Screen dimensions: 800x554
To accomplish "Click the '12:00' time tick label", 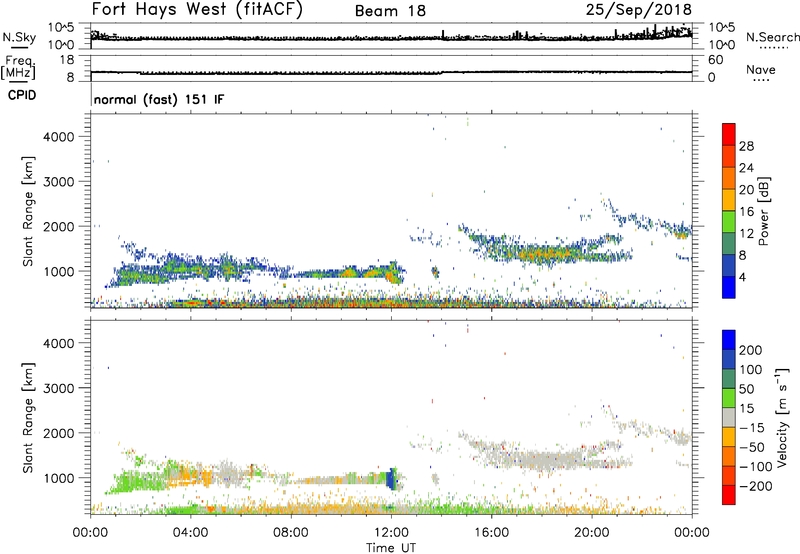I will click(391, 533).
